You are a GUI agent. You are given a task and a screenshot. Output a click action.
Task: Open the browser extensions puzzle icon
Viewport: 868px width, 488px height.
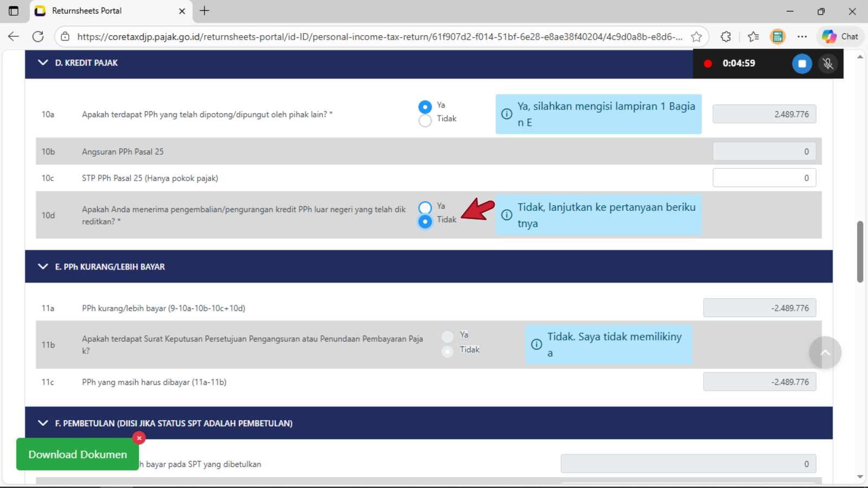tap(725, 36)
